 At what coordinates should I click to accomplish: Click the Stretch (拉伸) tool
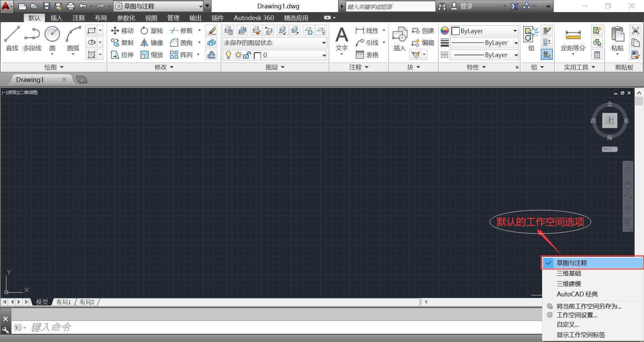(122, 55)
